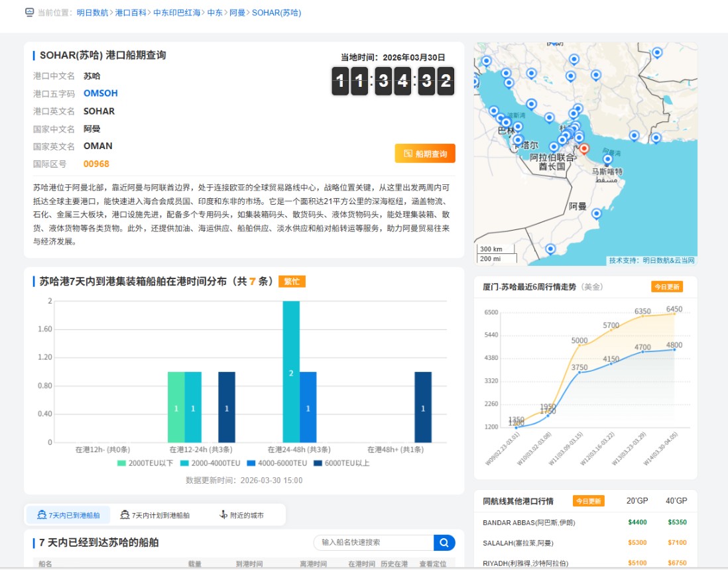This screenshot has height=570, width=728.
Task: Go to 中东印巴红海 breadcrumb level
Action: (176, 12)
